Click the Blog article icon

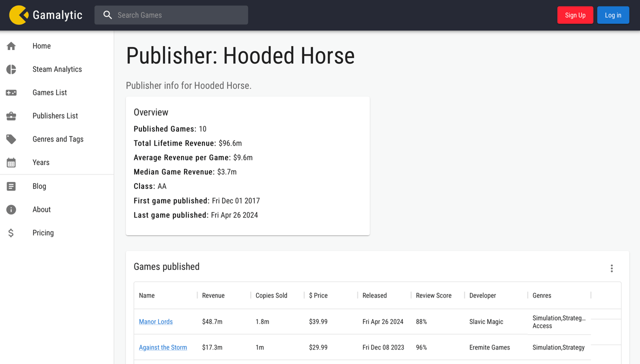(x=11, y=186)
